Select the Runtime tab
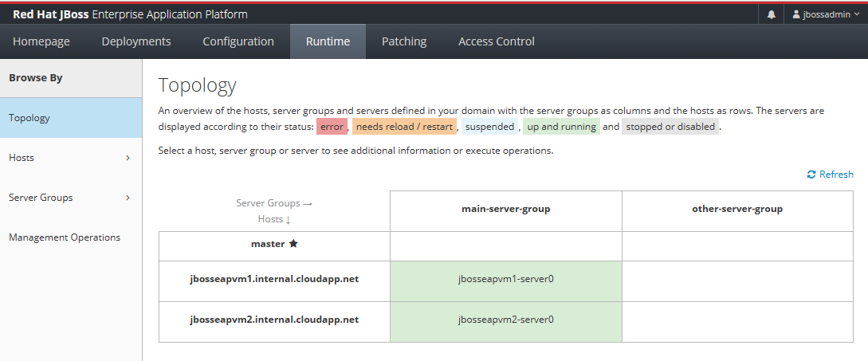868x361 pixels. 328,41
